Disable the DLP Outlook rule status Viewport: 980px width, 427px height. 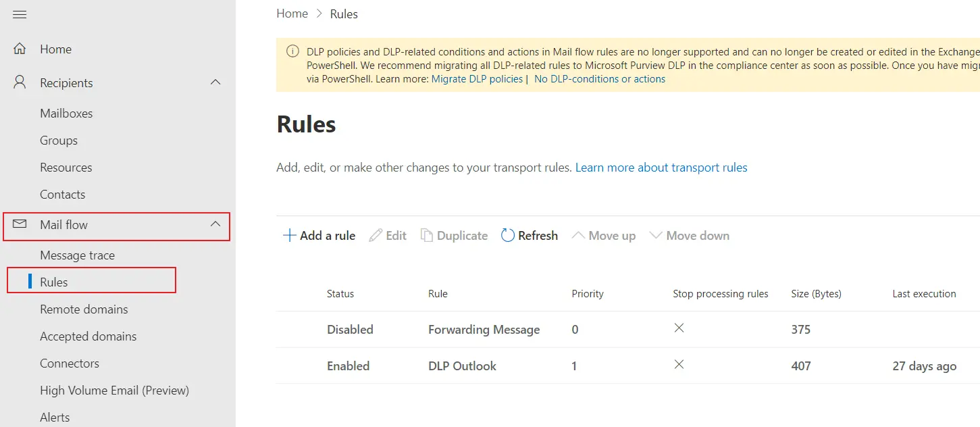(348, 366)
